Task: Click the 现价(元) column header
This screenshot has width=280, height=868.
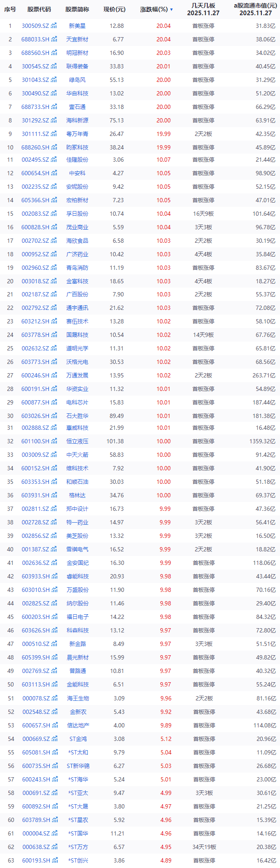Action: pos(114,9)
